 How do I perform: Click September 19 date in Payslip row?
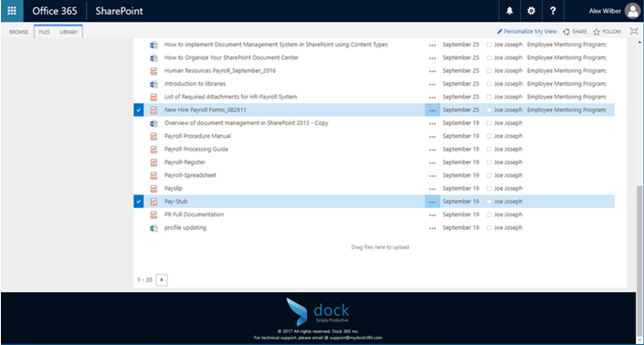pyautogui.click(x=460, y=189)
